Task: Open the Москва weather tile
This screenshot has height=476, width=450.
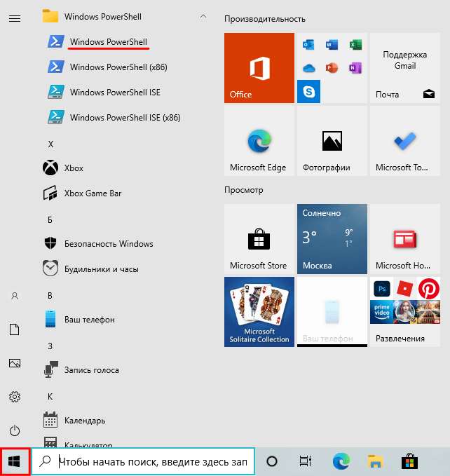Action: [332, 239]
